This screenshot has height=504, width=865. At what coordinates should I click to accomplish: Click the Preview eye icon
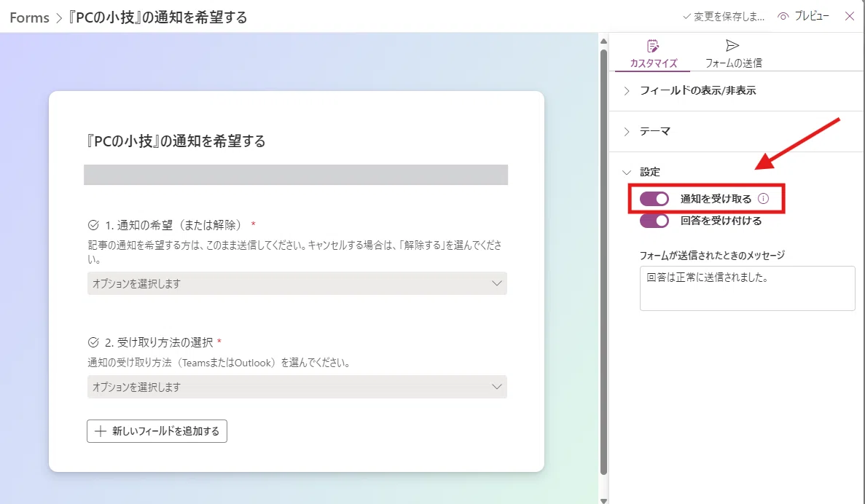(x=783, y=17)
